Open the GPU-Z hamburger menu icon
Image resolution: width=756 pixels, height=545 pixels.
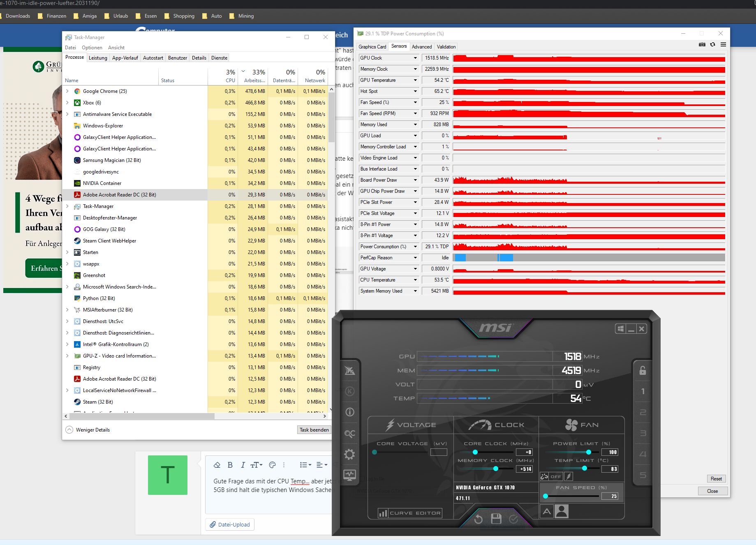tap(723, 44)
